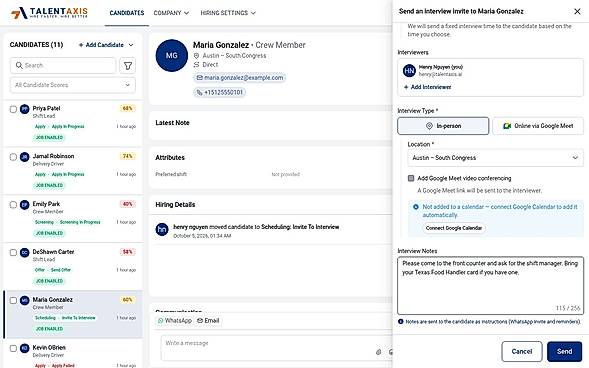Click Maria Gonzalez's 60% score badge
The image size is (589, 368).
pyautogui.click(x=128, y=300)
